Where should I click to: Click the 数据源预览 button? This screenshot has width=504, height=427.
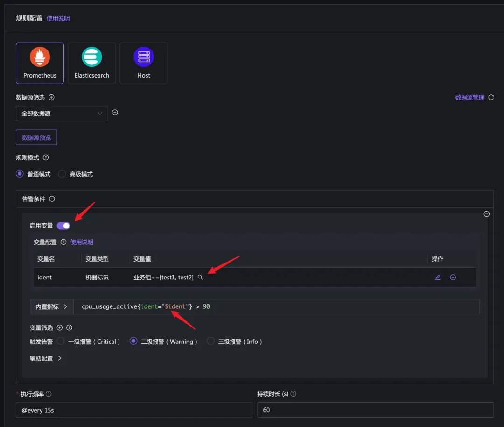(x=36, y=138)
